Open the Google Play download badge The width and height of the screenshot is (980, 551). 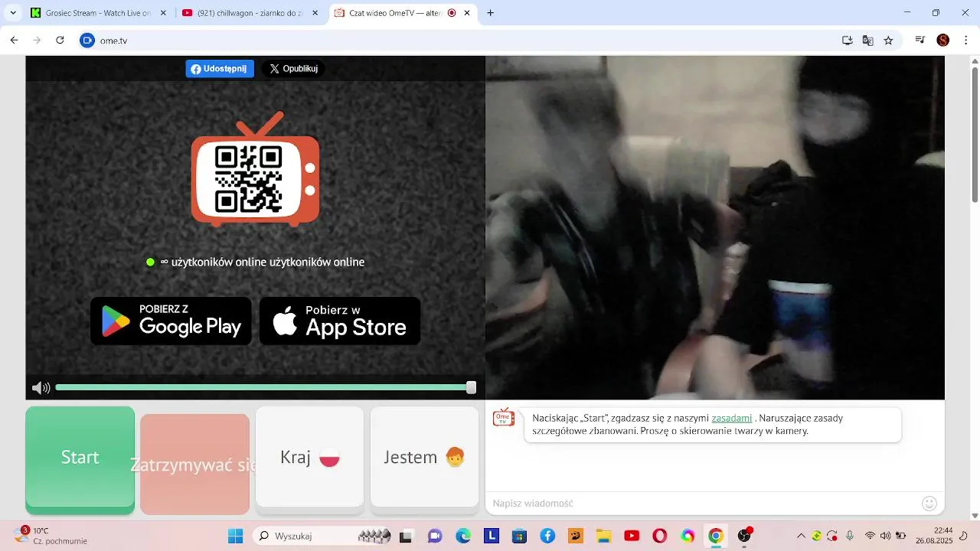[x=171, y=321]
